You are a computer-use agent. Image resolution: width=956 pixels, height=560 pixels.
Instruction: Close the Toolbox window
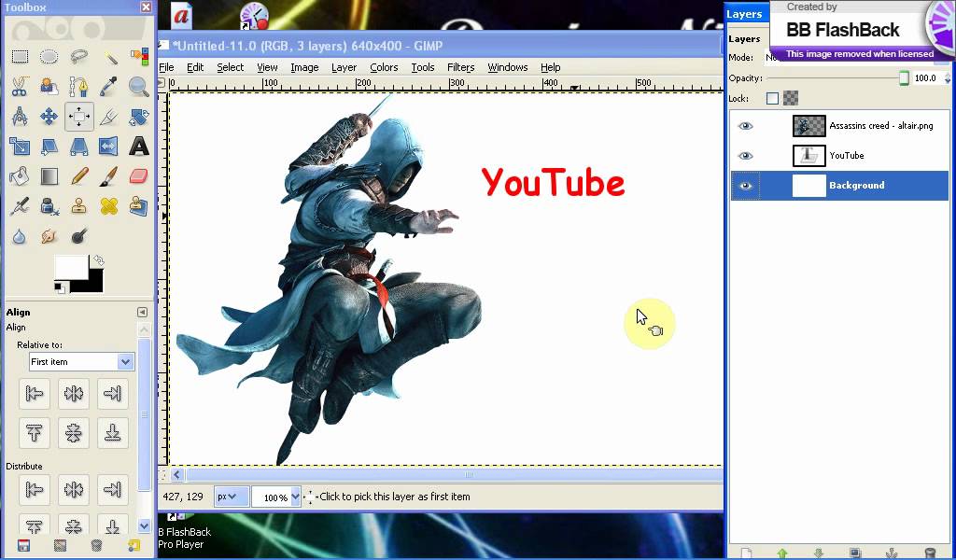(146, 7)
